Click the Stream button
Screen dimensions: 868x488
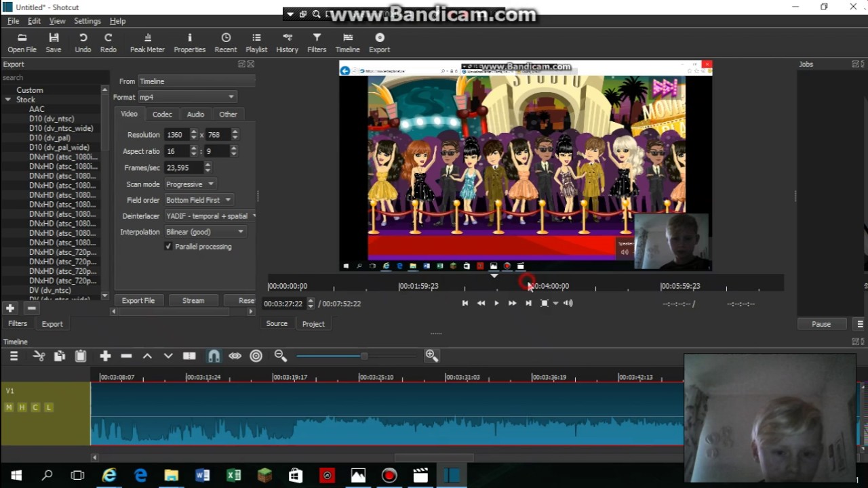click(x=193, y=300)
